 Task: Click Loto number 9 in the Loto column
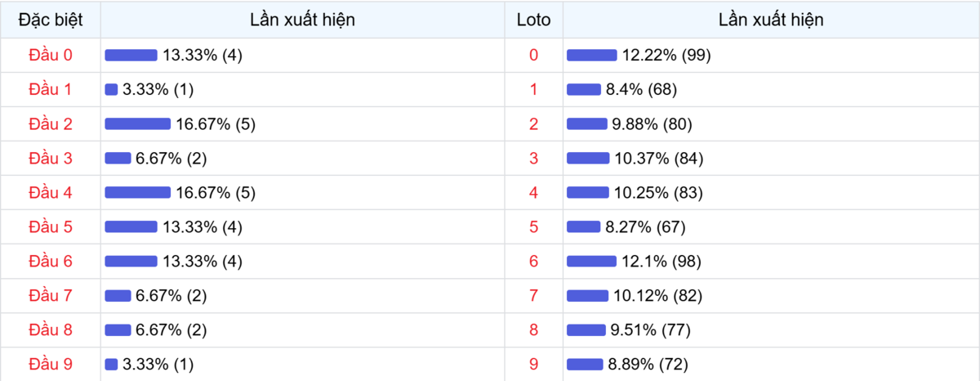[534, 364]
